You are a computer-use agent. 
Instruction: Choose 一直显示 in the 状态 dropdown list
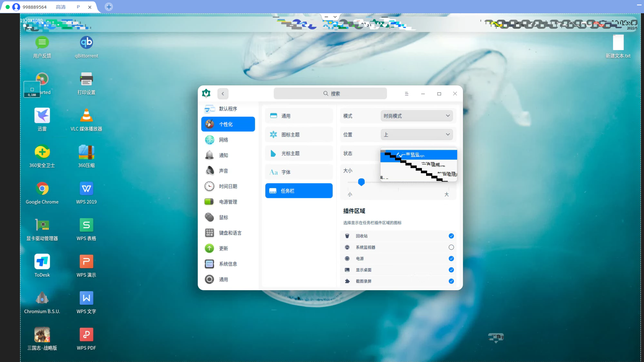(418, 155)
